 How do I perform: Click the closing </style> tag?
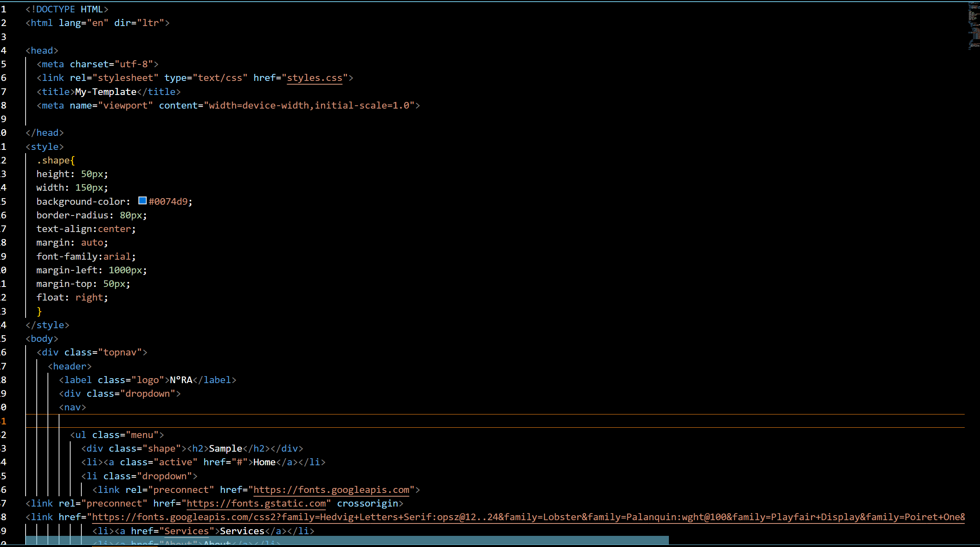pos(48,325)
